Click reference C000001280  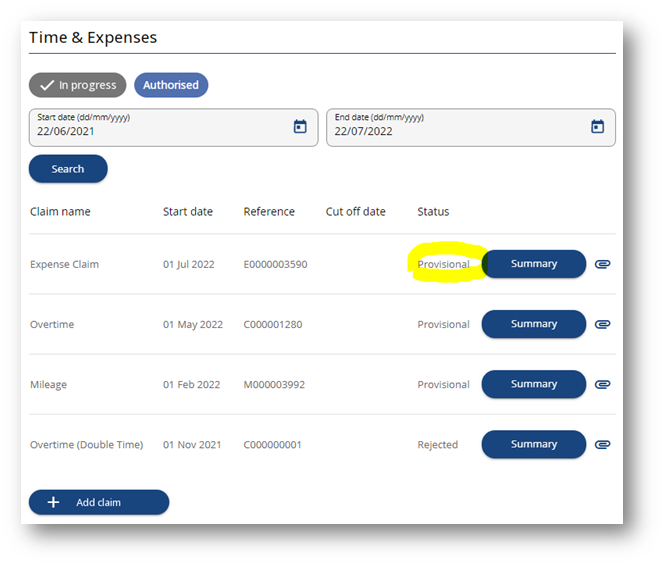tap(273, 325)
